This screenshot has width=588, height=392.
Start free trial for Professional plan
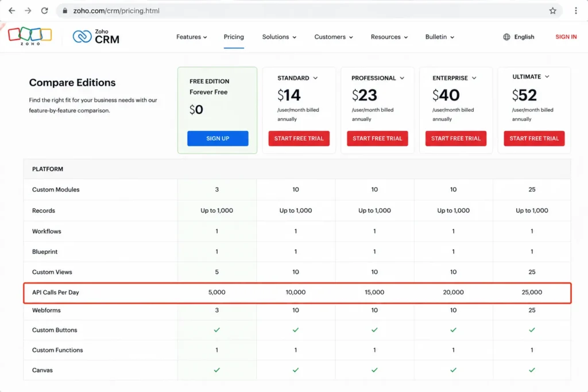[377, 138]
